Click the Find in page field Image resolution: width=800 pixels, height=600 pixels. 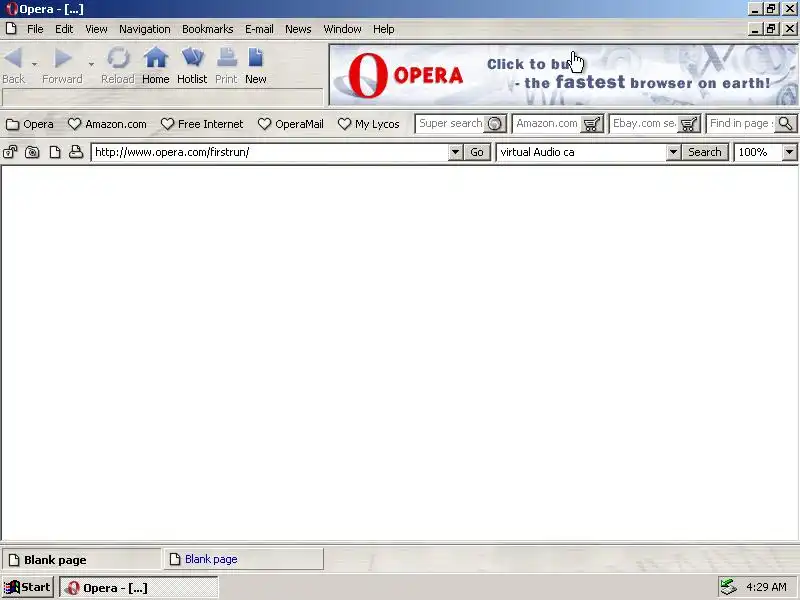click(x=741, y=123)
